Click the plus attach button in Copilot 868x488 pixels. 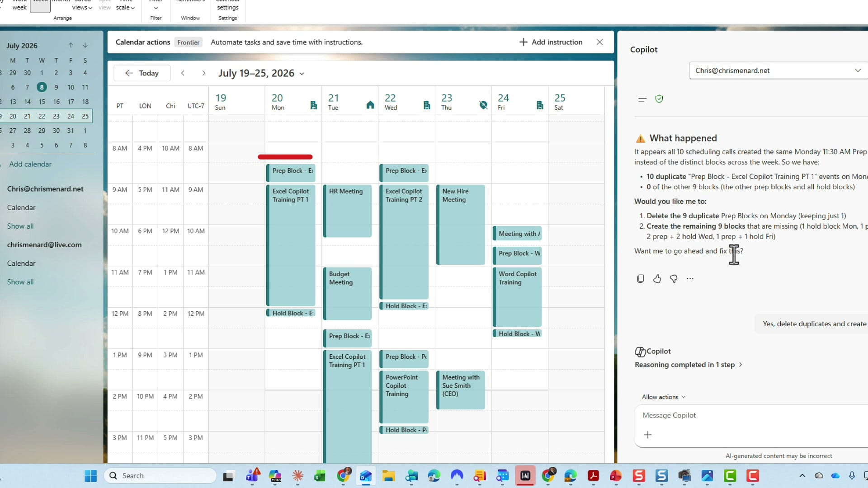point(648,435)
